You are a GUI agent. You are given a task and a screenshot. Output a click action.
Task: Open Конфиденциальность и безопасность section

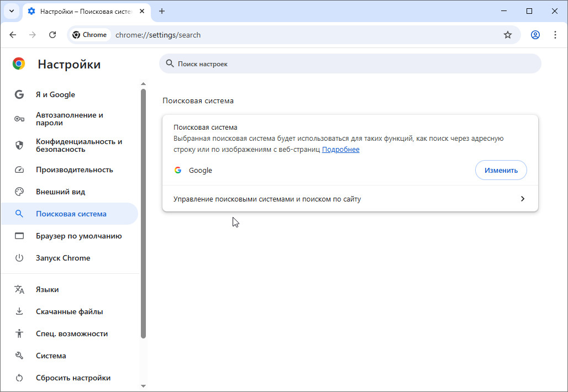pyautogui.click(x=78, y=145)
